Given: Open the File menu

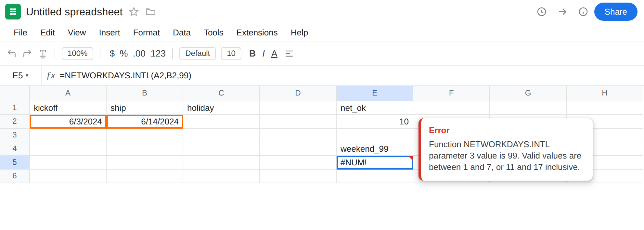Looking at the screenshot, I should tap(20, 32).
